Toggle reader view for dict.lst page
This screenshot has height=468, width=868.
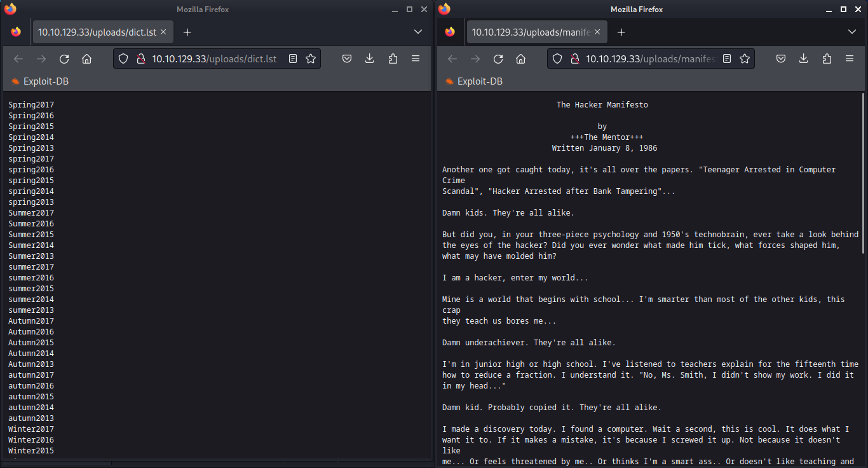pyautogui.click(x=293, y=59)
